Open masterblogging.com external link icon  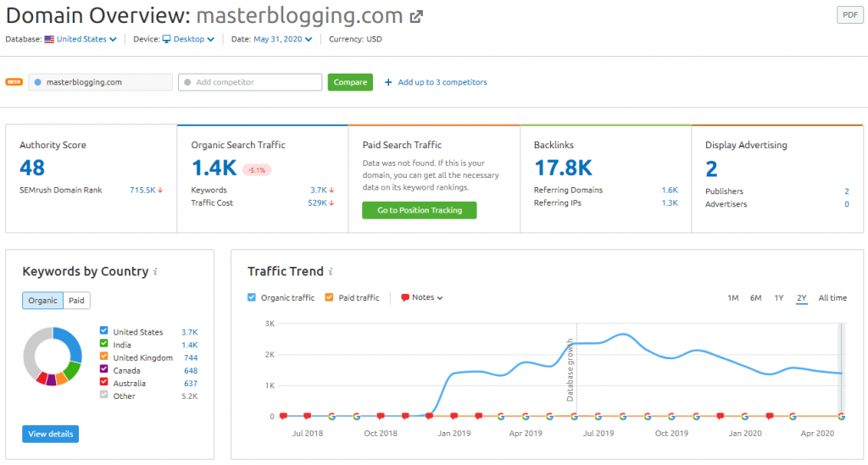pyautogui.click(x=416, y=17)
